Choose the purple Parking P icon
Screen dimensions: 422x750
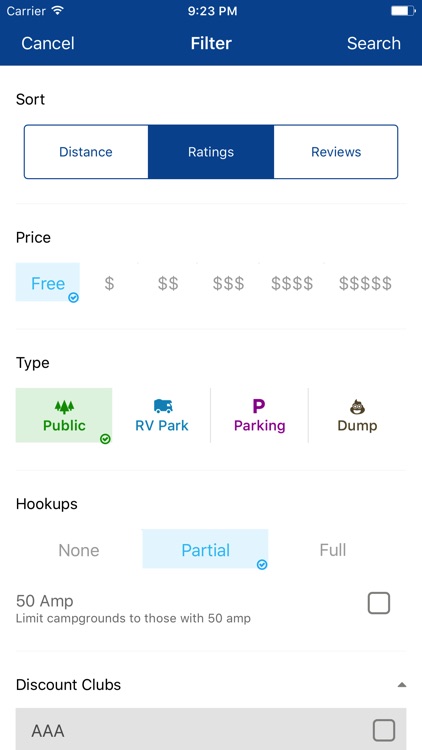click(259, 407)
